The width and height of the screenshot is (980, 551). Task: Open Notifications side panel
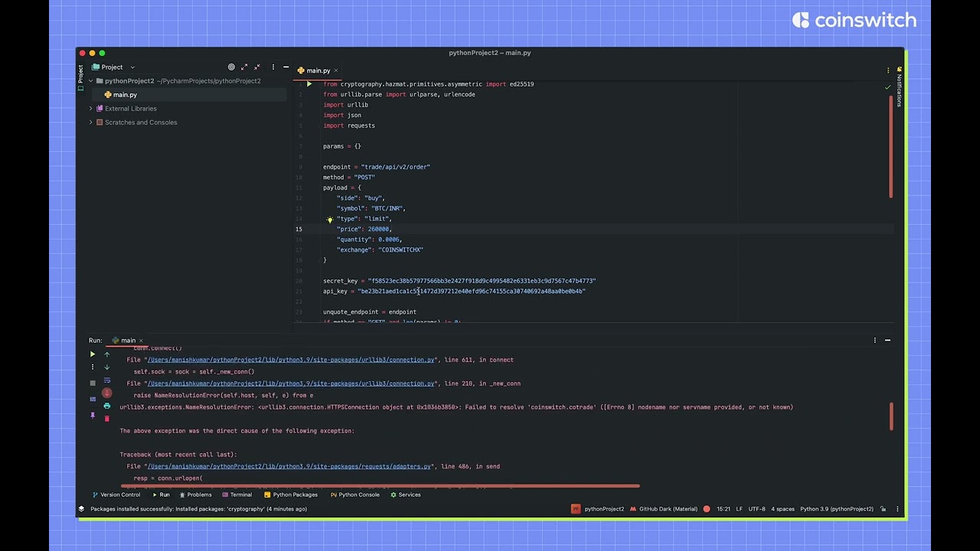point(900,86)
